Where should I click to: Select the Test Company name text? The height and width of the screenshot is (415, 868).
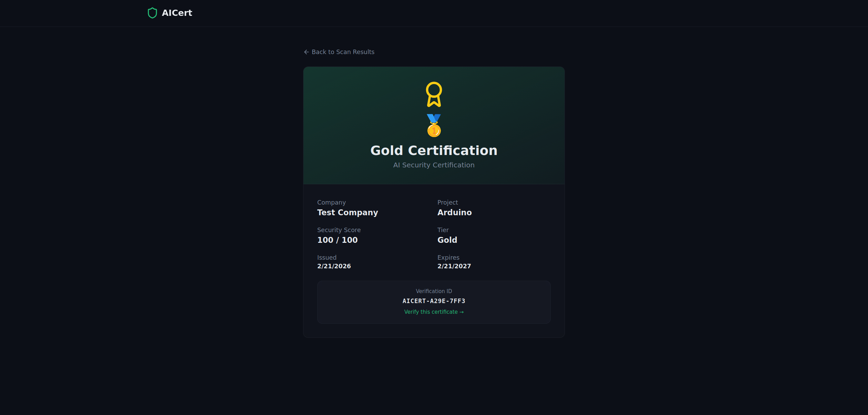(x=347, y=212)
